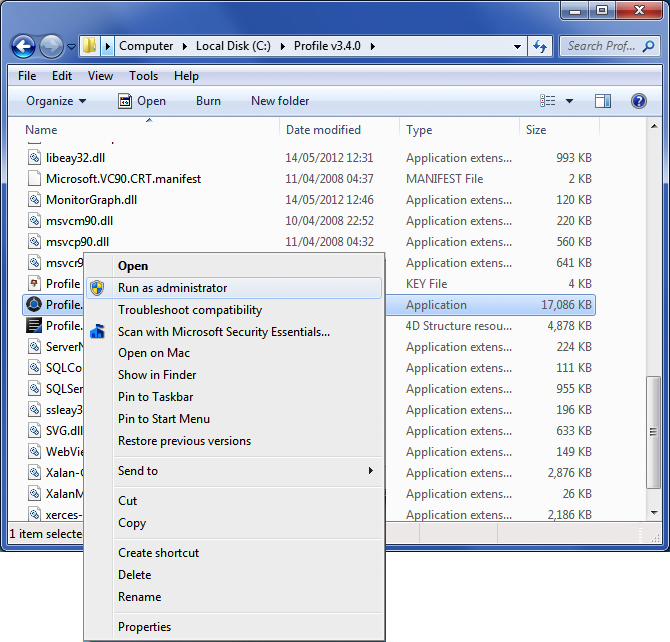Choose Open in the context menu
This screenshot has width=670, height=642.
point(234,266)
